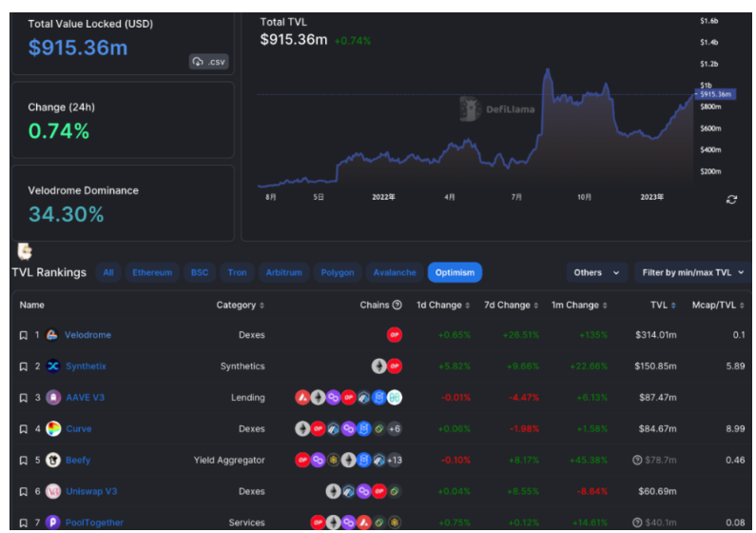Click the Chains help question icon
The height and width of the screenshot is (533, 756).
coord(397,305)
